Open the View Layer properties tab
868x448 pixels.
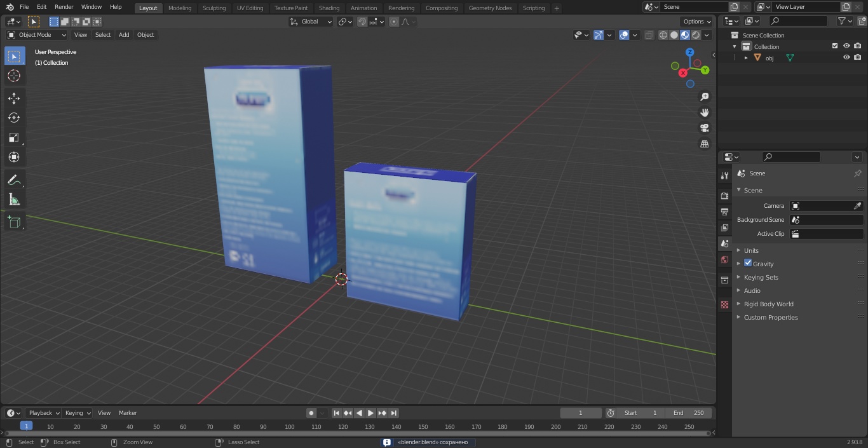click(x=724, y=227)
